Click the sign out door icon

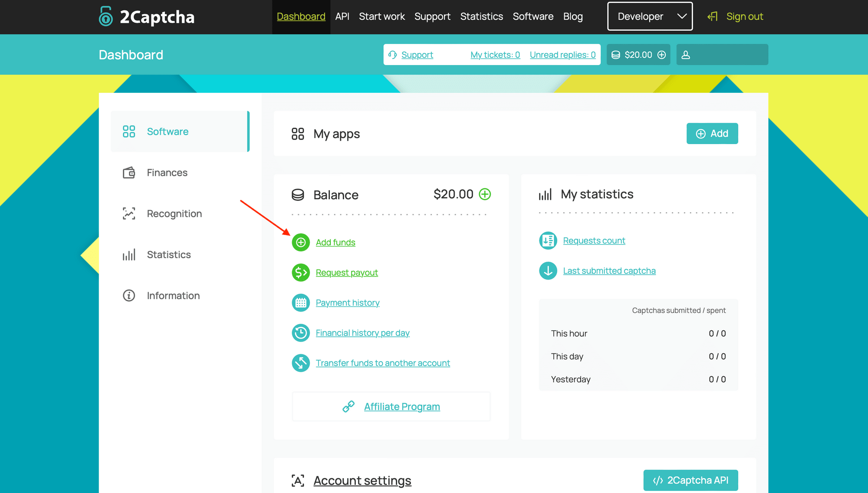tap(712, 16)
